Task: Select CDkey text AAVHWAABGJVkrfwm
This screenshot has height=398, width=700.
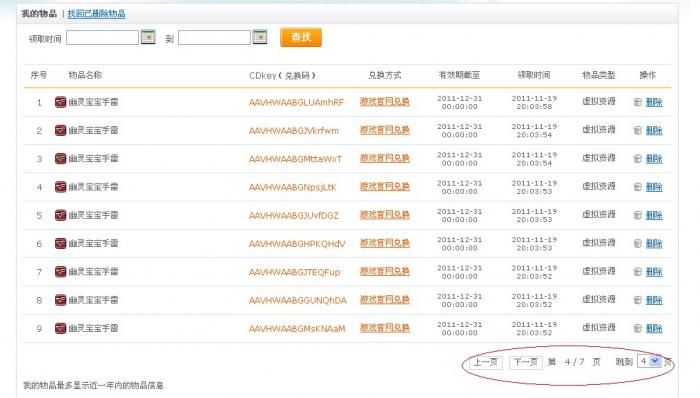Action: [294, 131]
